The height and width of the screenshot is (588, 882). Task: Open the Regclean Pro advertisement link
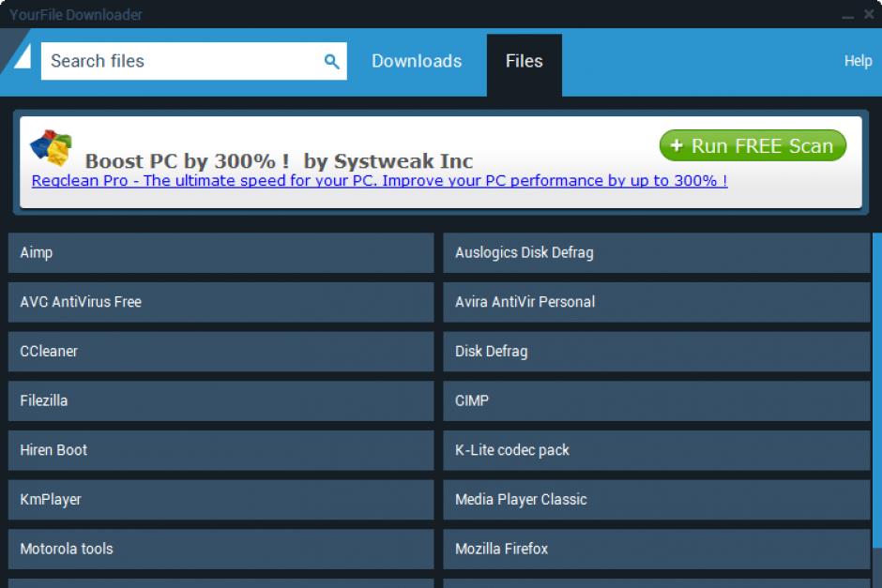click(x=380, y=181)
